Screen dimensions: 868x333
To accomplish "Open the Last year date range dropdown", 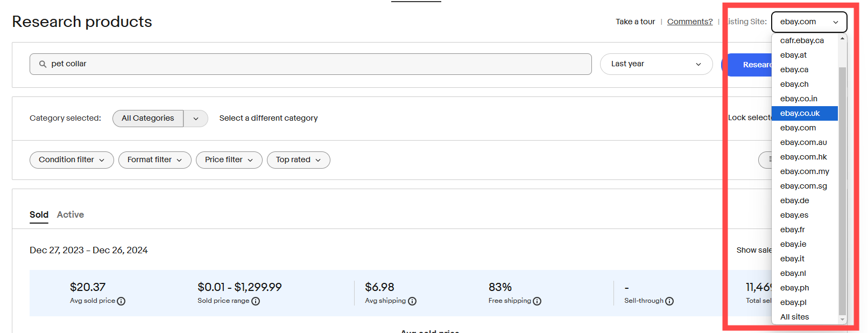I will 656,64.
